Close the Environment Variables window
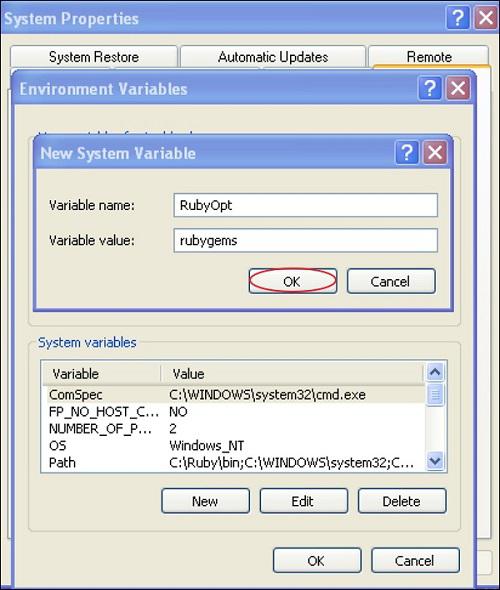Image resolution: width=500 pixels, height=590 pixels. [x=458, y=88]
